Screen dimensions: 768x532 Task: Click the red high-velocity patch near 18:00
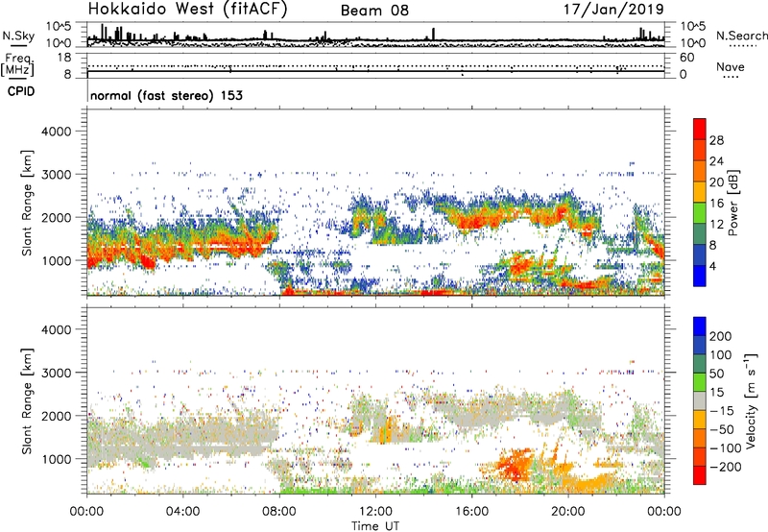pos(514,464)
